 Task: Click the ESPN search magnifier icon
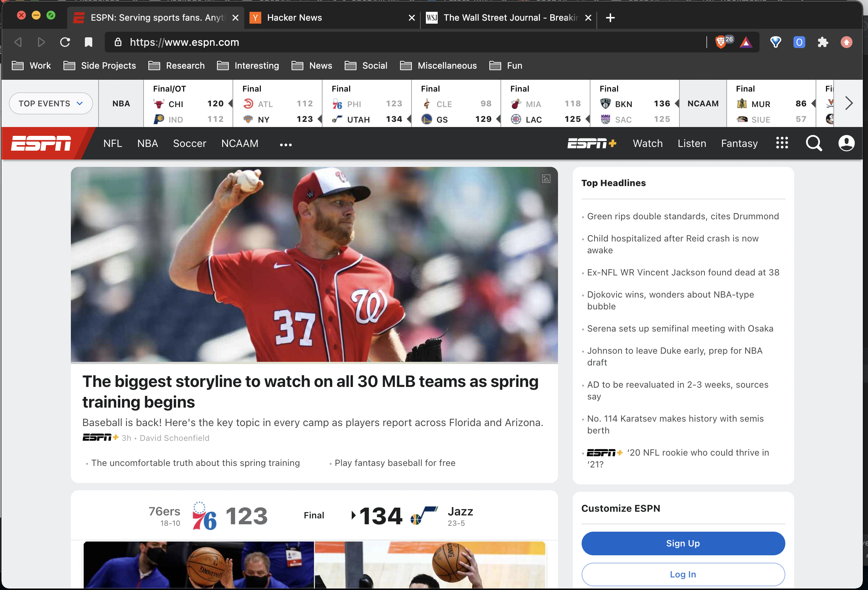pos(813,144)
